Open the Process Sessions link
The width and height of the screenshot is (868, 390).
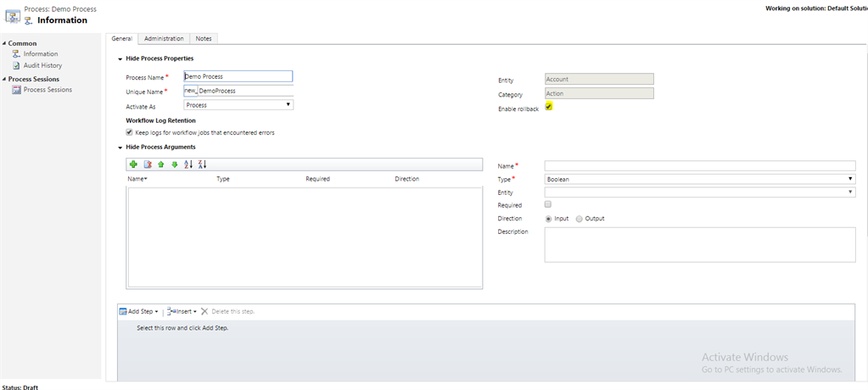(48, 90)
